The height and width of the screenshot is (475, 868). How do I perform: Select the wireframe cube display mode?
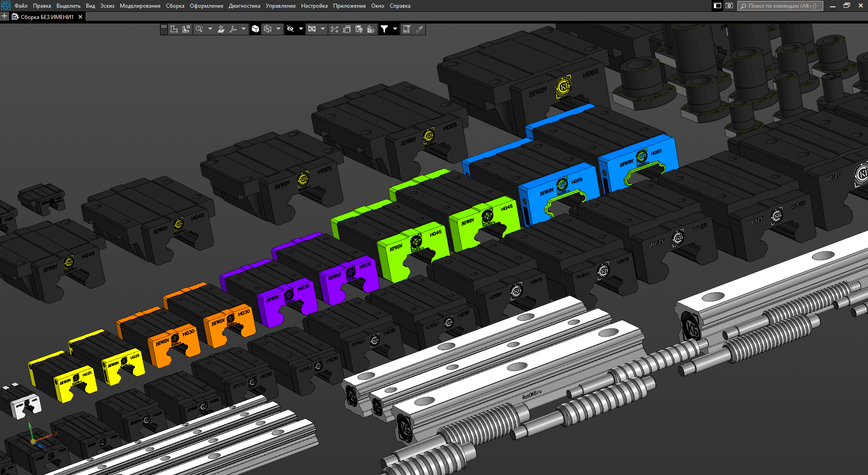click(268, 29)
